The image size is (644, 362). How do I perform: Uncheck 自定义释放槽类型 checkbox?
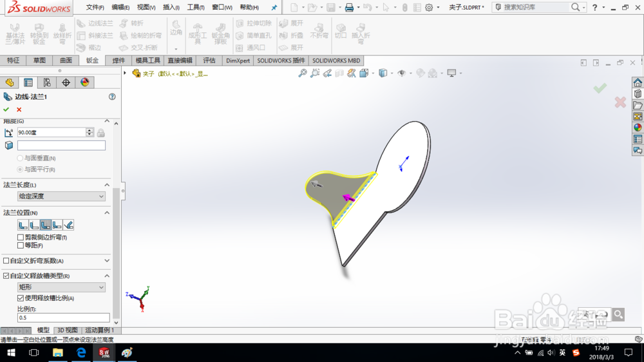[x=6, y=276]
